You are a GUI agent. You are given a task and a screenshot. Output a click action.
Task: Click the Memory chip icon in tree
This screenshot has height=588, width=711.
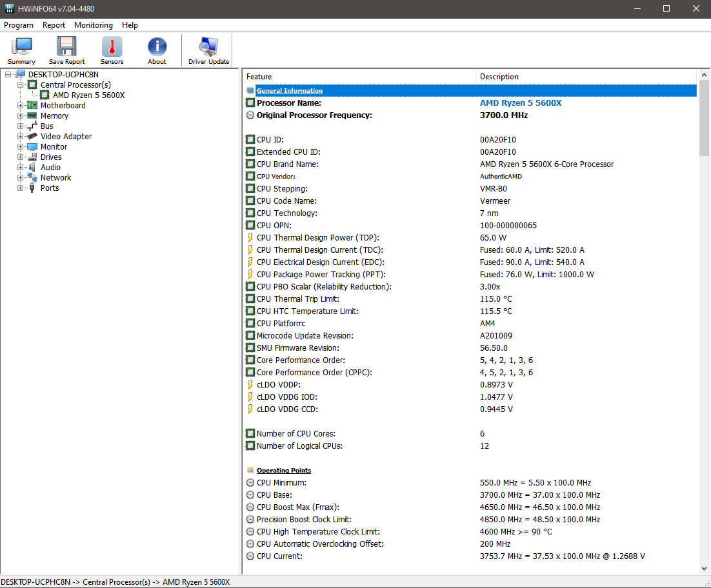click(x=32, y=116)
